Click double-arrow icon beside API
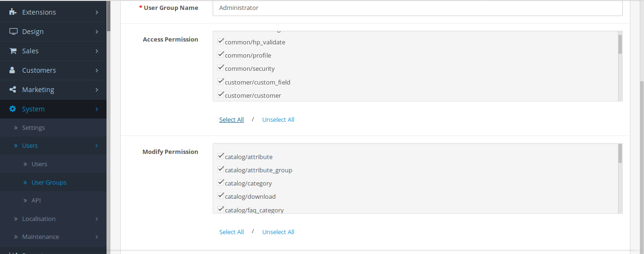The image size is (644, 254). (x=25, y=201)
